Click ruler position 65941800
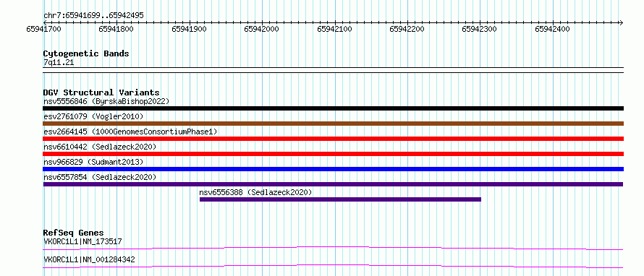The width and height of the screenshot is (644, 276). pyautogui.click(x=116, y=29)
